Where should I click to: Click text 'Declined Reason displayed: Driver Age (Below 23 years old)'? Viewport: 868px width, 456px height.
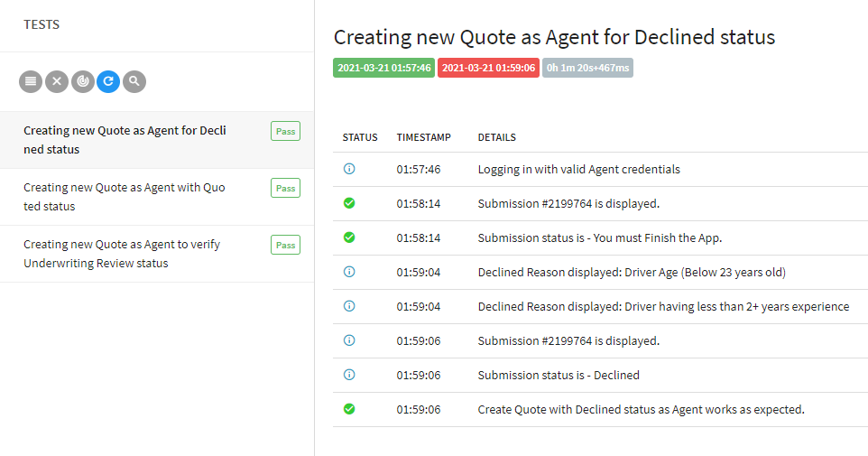coord(632,273)
